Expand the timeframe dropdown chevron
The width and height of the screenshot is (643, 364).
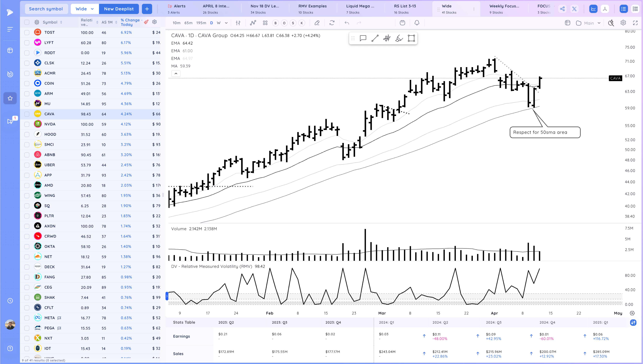(x=226, y=23)
